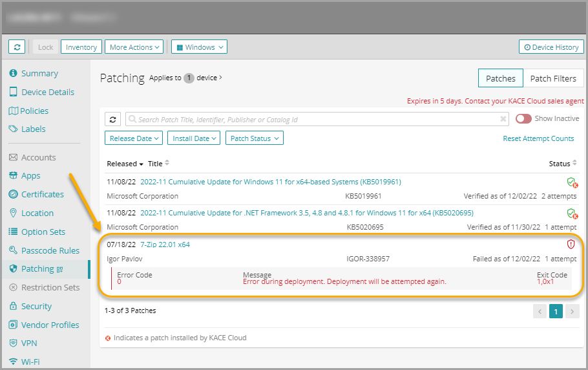
Task: Go to VPN settings in sidebar
Action: tap(29, 343)
